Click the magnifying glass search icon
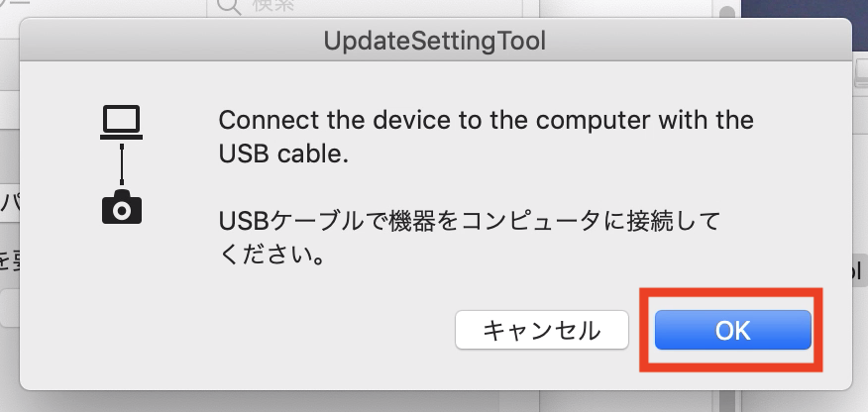The image size is (868, 412). pos(227,8)
